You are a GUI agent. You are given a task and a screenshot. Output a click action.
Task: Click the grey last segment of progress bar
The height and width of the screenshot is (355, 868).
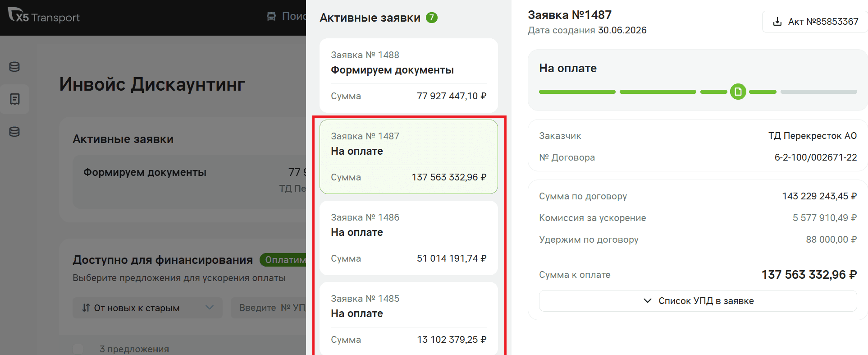click(x=819, y=92)
